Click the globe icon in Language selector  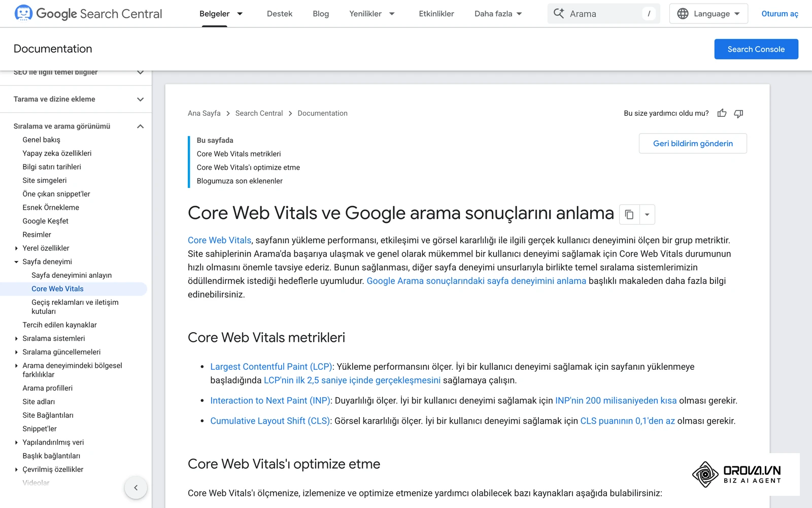(x=683, y=14)
